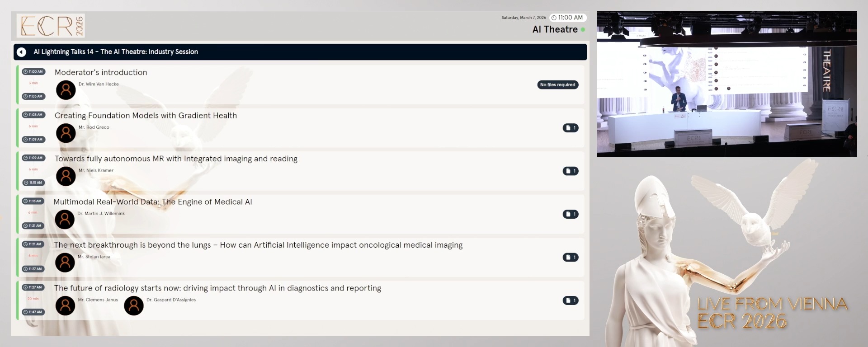The image size is (868, 347).
Task: Open file badge for autonomous MR talk
Action: point(570,171)
